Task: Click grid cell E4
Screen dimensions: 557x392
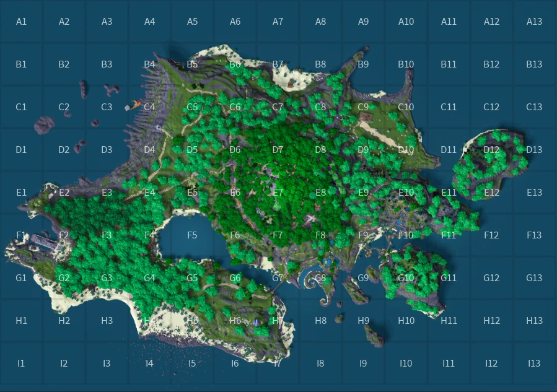Action: coord(149,192)
